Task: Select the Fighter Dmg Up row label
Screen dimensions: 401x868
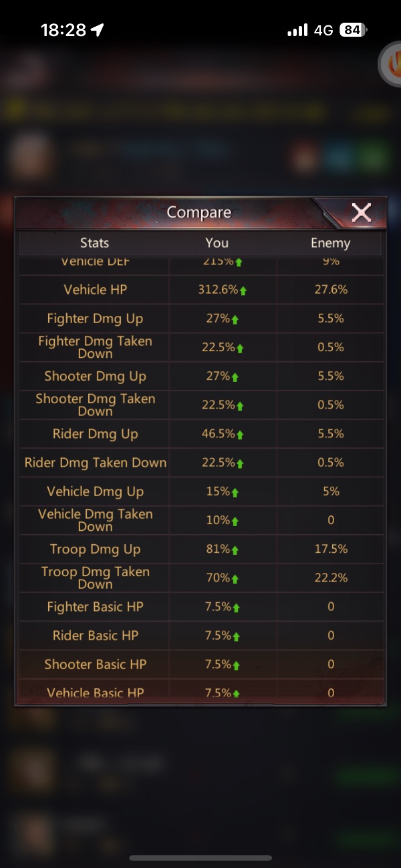Action: click(95, 318)
